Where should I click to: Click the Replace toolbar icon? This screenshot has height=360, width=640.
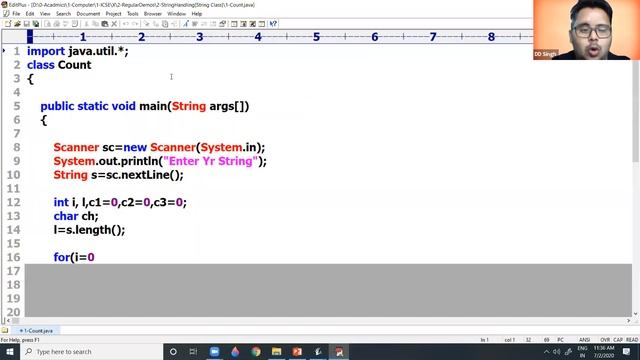(x=156, y=24)
